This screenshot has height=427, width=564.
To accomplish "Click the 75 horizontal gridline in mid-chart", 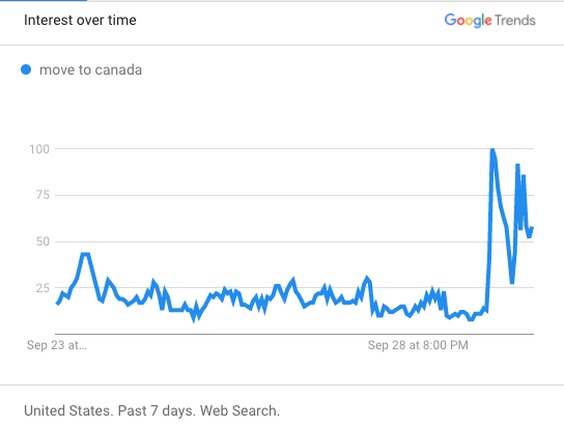I will (x=295, y=195).
